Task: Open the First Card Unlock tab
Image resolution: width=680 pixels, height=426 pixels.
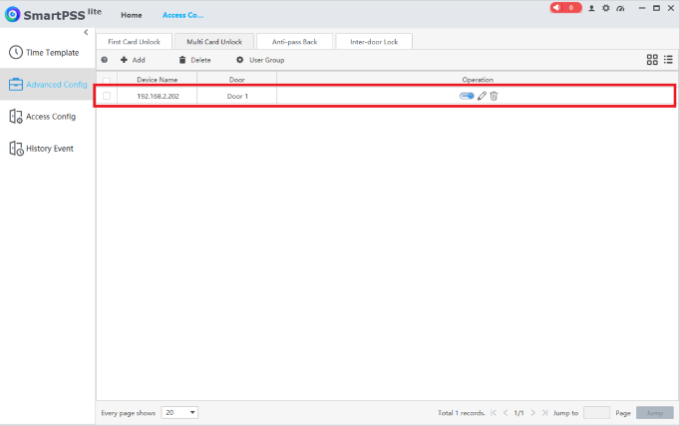Action: coord(134,42)
